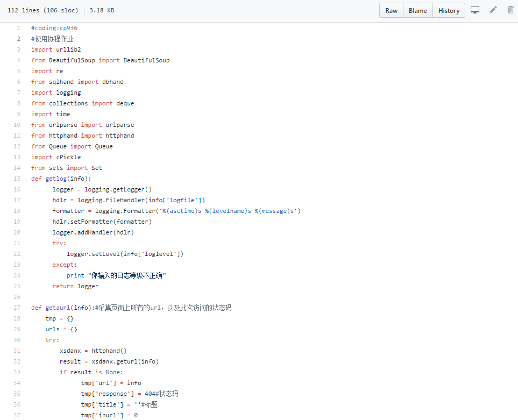Click the "import urllib2" code line
Image resolution: width=518 pixels, height=420 pixels.
[56, 49]
